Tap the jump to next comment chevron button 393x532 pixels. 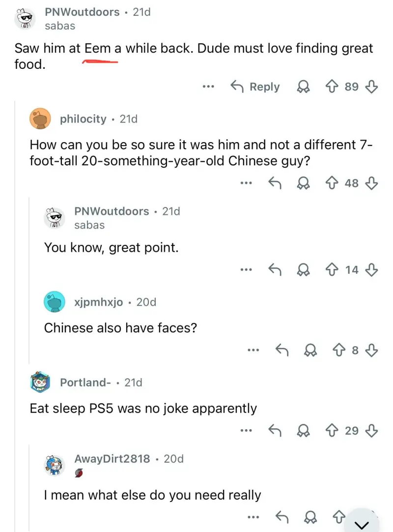[x=365, y=522]
